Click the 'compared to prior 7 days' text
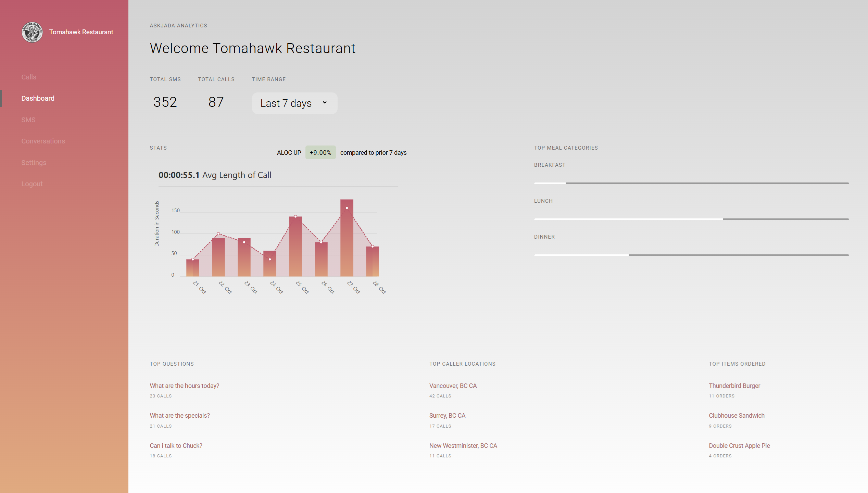 [373, 153]
